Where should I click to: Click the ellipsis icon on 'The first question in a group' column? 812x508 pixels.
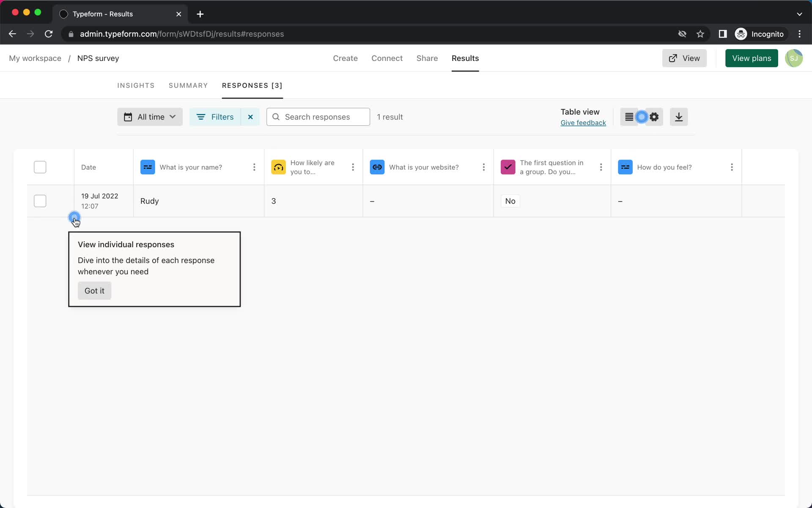click(x=601, y=167)
